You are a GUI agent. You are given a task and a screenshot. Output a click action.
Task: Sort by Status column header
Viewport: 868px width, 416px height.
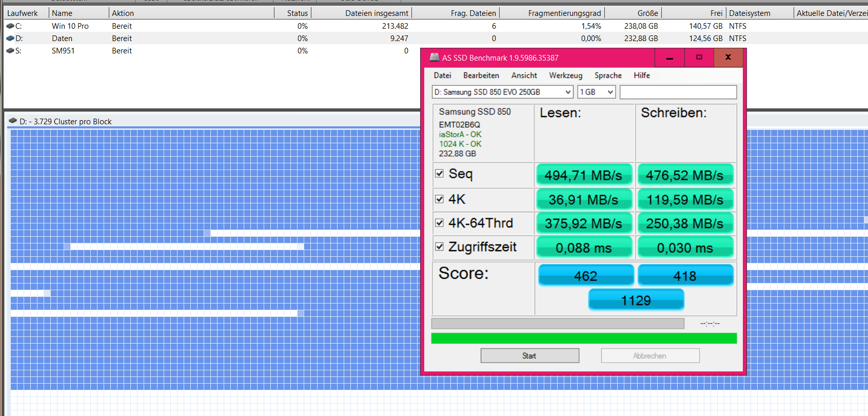[292, 13]
